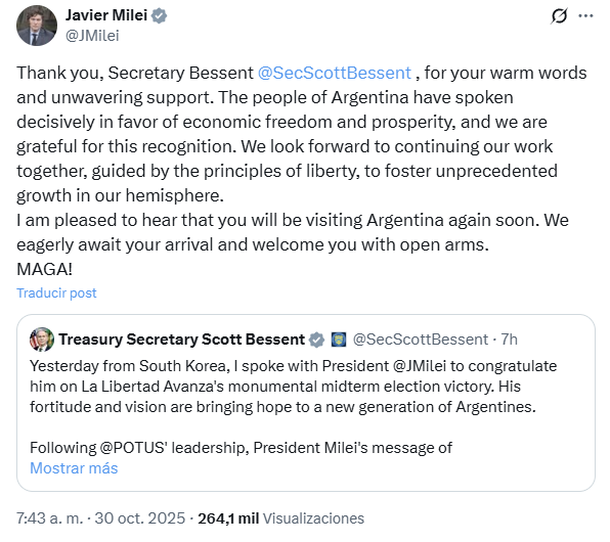Image resolution: width=610 pixels, height=542 pixels.
Task: Expand quoted post with Mostrar más
Action: click(x=74, y=468)
